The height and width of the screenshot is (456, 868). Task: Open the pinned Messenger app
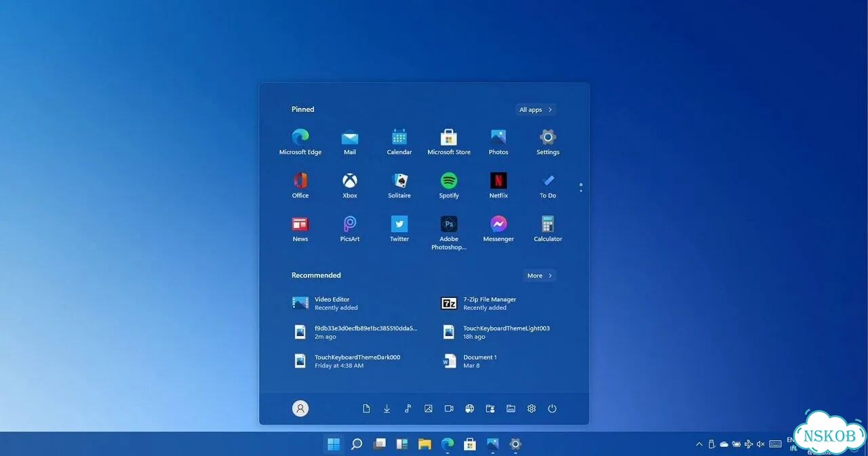click(498, 229)
